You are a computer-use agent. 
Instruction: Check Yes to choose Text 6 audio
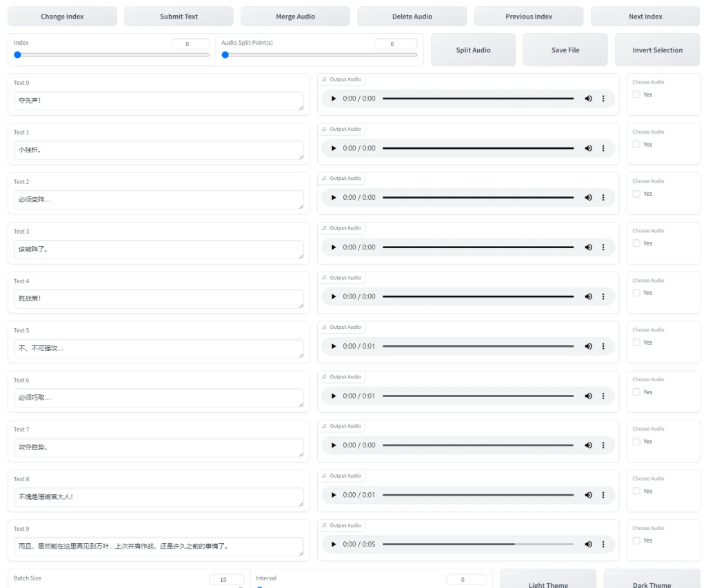[x=636, y=392]
